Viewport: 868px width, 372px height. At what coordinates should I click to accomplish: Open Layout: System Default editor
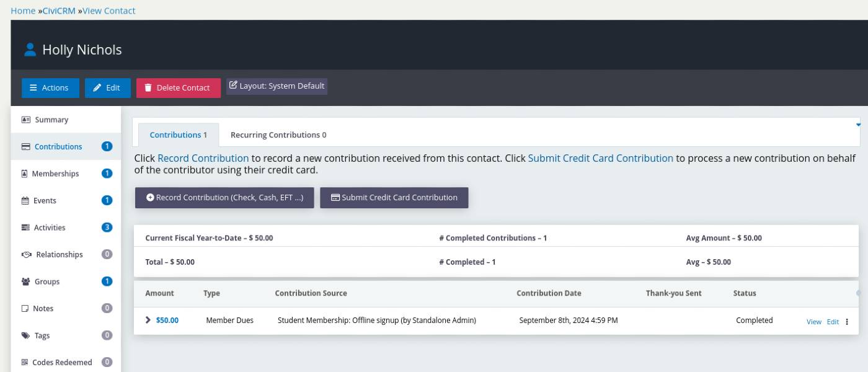click(x=277, y=86)
